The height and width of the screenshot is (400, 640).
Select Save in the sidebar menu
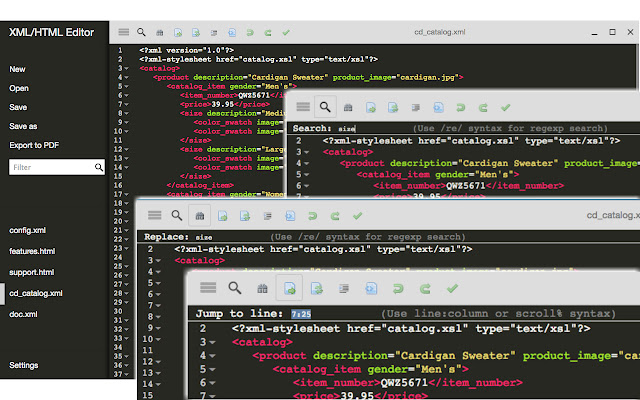point(18,107)
